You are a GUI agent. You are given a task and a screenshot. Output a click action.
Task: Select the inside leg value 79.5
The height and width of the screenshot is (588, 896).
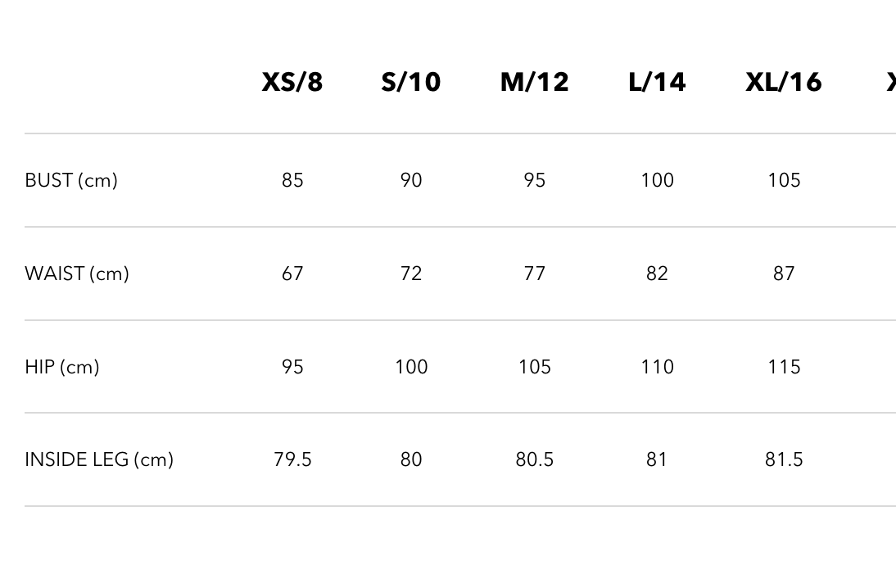point(292,459)
